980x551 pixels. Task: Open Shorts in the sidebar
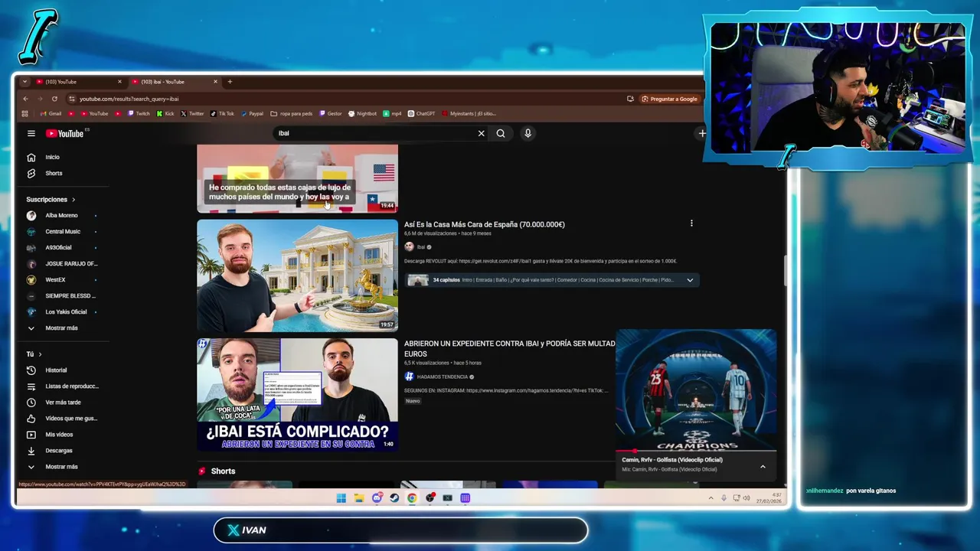(52, 173)
